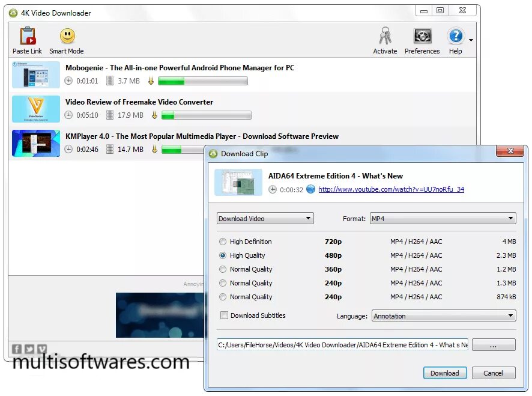Click clock icon beside 0:01:01 duration
The image size is (532, 396).
pyautogui.click(x=68, y=81)
